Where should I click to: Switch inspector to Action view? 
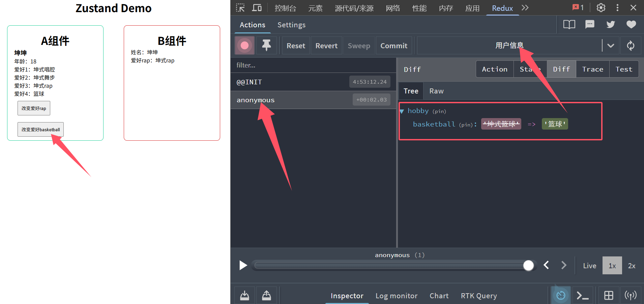pos(495,69)
